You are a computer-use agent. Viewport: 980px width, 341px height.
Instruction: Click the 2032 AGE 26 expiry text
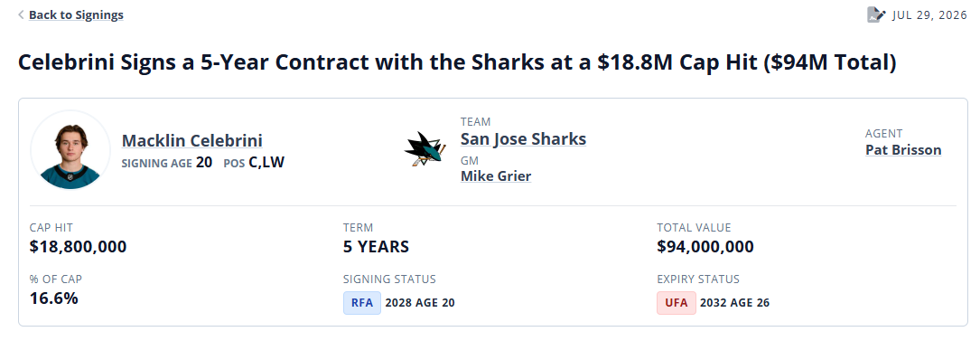(x=734, y=303)
